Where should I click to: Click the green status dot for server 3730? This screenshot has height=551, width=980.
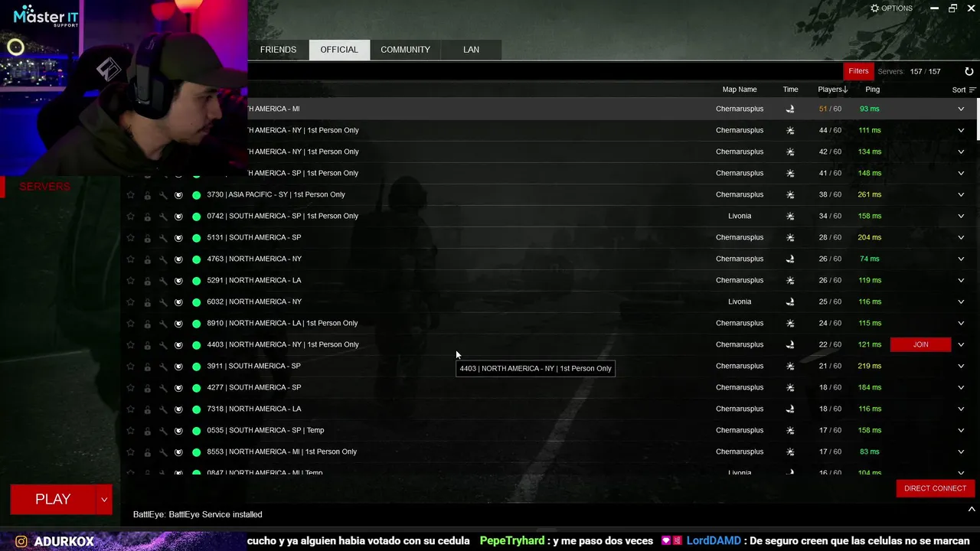(196, 194)
